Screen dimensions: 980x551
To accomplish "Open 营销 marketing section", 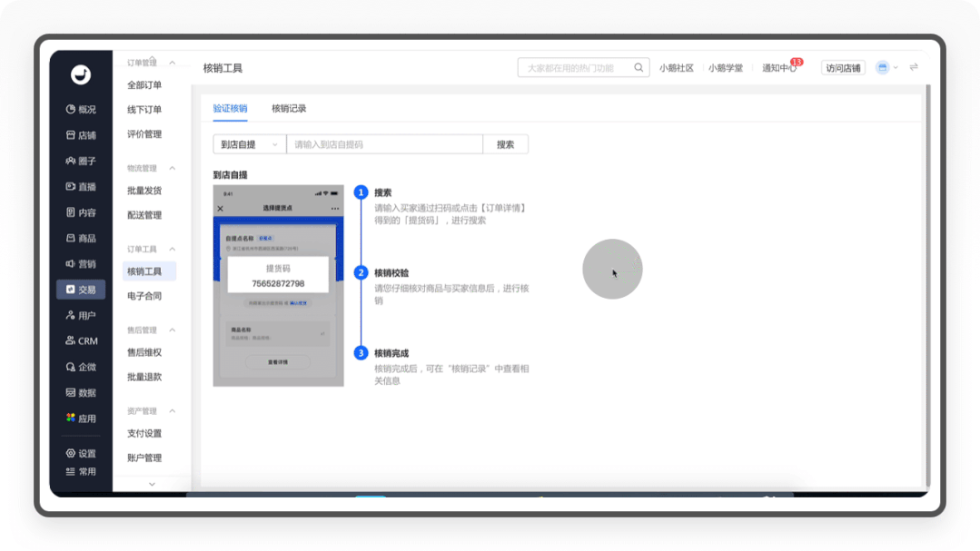I will (x=81, y=263).
